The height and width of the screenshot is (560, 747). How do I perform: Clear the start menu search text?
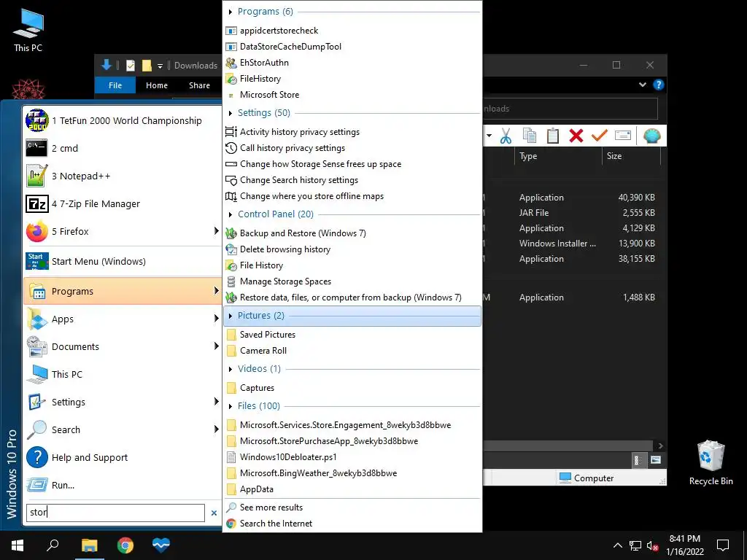pos(214,513)
